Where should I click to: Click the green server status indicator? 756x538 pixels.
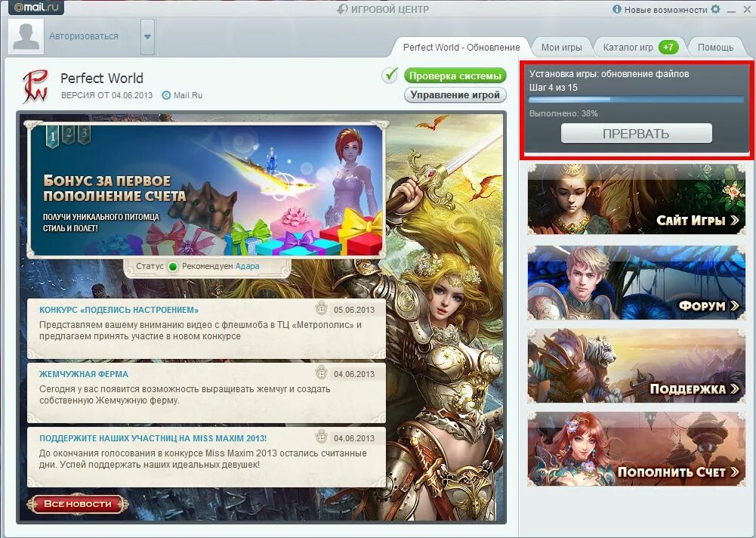coord(173,266)
